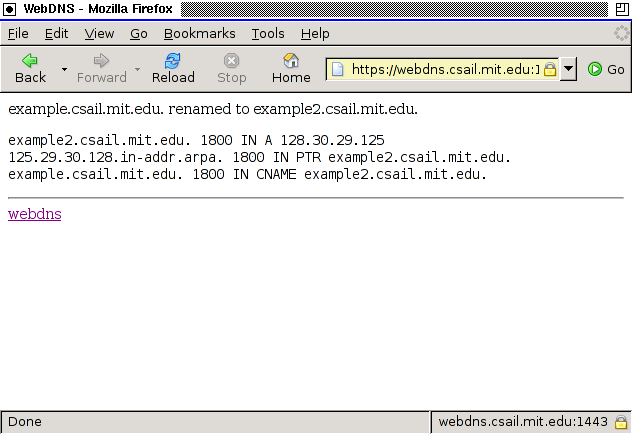The width and height of the screenshot is (632, 434).
Task: Click the 'IN A 128.30.29.125' record line
Action: [196, 140]
